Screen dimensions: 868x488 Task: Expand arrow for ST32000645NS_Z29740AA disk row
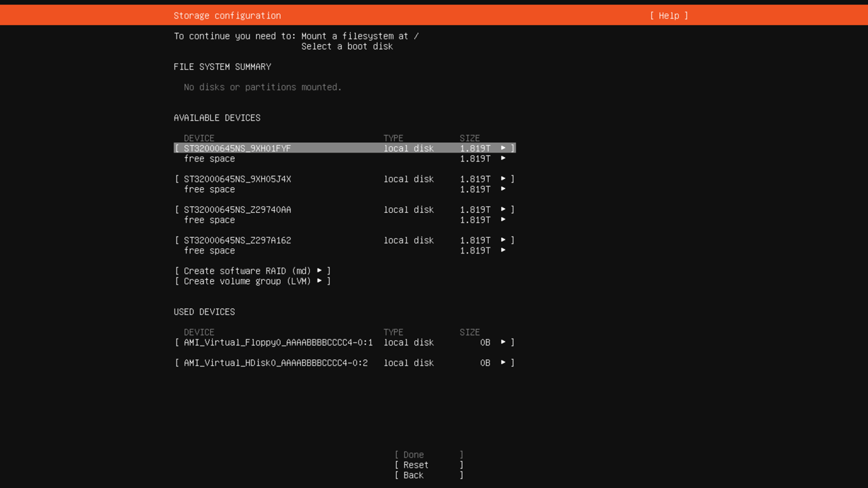[x=503, y=209]
